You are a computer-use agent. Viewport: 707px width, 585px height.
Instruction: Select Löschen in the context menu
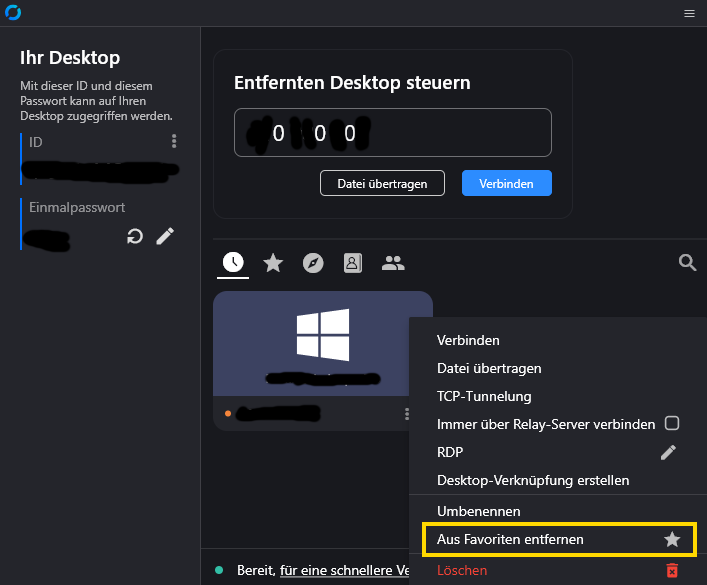pos(462,571)
